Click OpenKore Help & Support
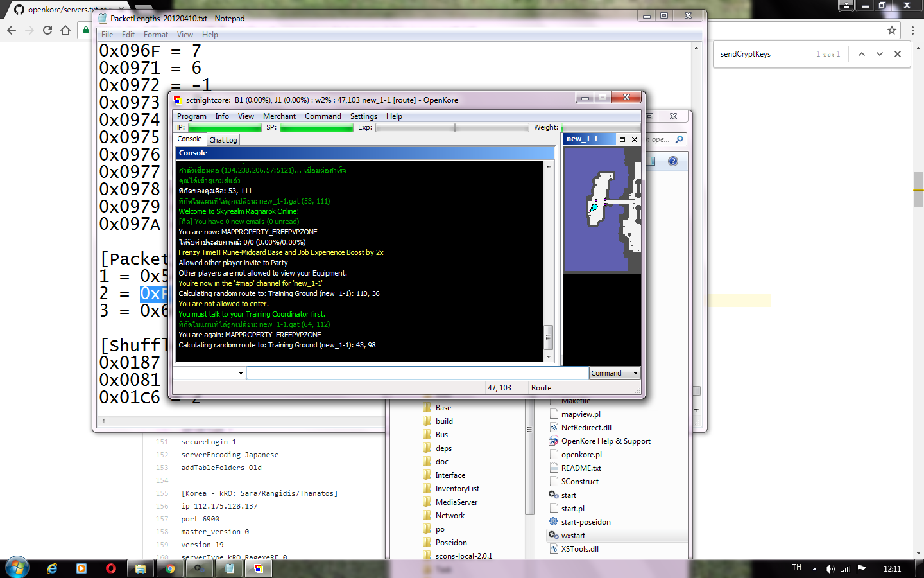 [604, 441]
